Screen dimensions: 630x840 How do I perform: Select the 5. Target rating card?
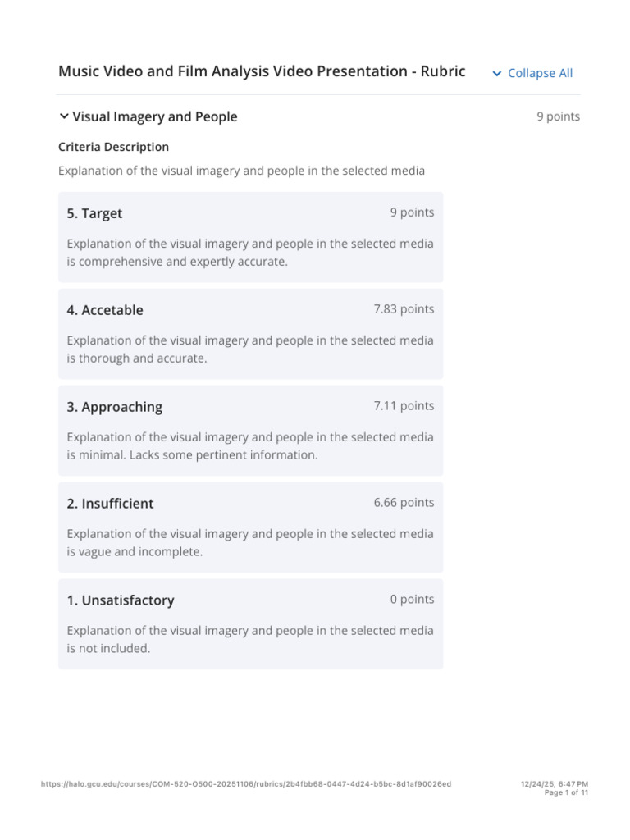click(251, 237)
